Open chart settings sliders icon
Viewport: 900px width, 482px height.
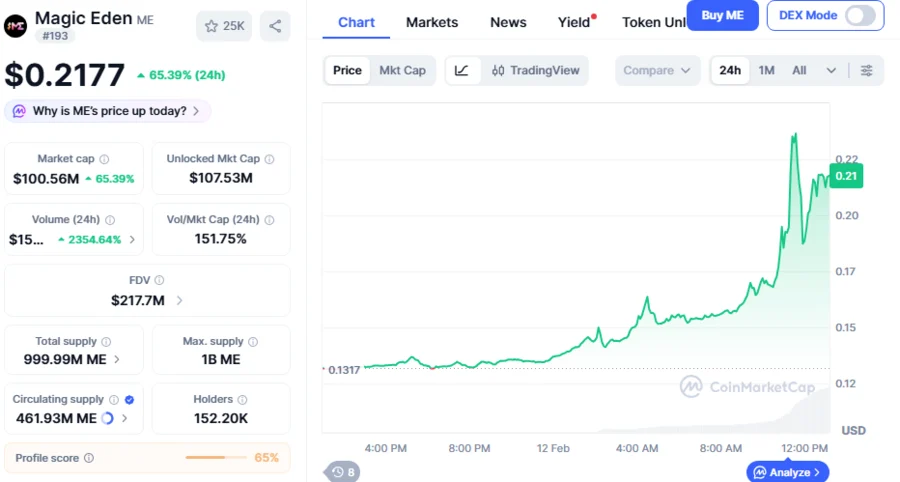coord(866,70)
